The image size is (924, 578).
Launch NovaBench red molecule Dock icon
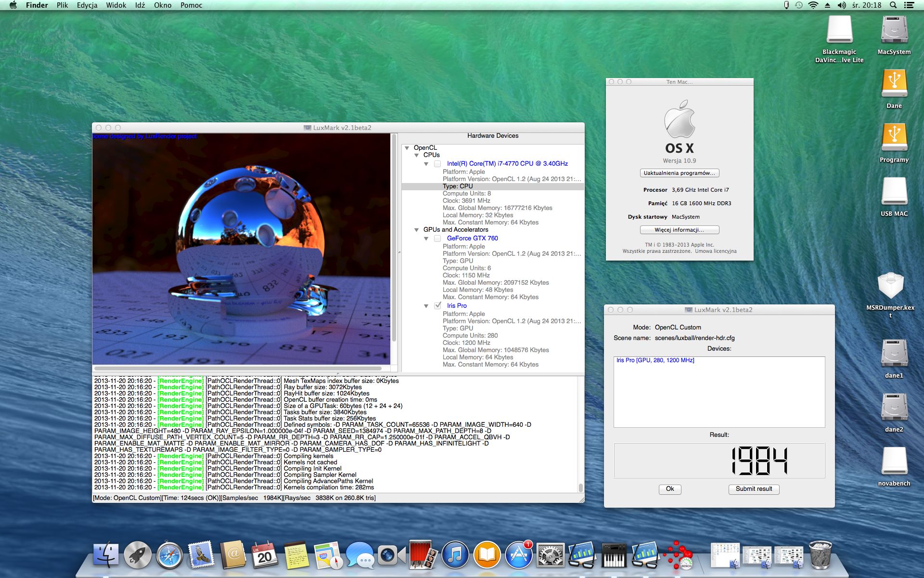[679, 555]
